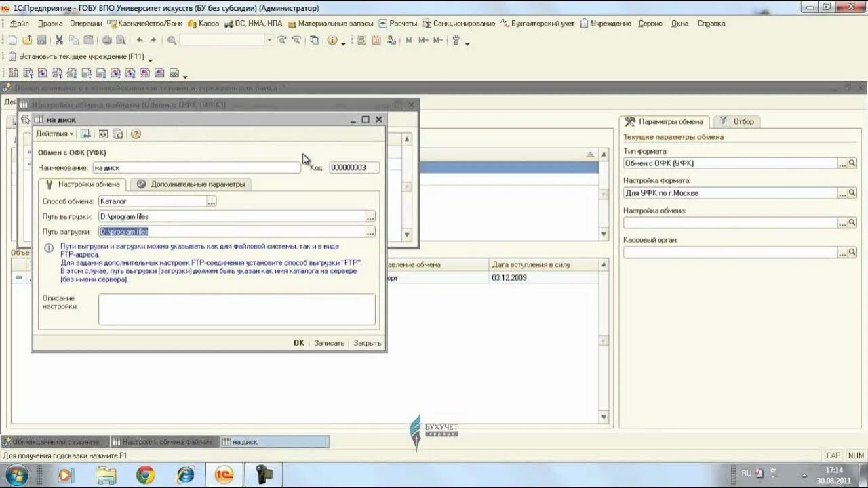
Task: Open the search field dropdown arrow
Action: (269, 41)
